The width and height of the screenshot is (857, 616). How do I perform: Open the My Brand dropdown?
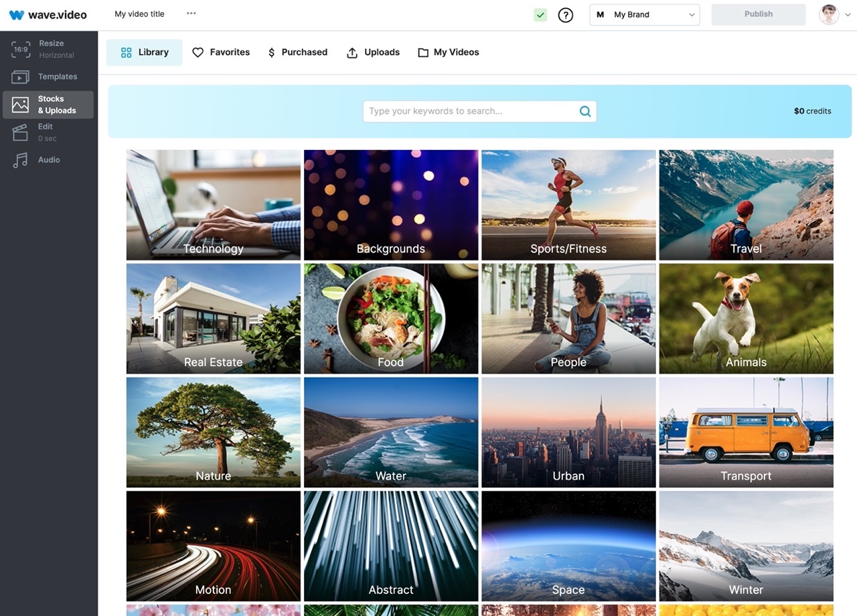[645, 15]
